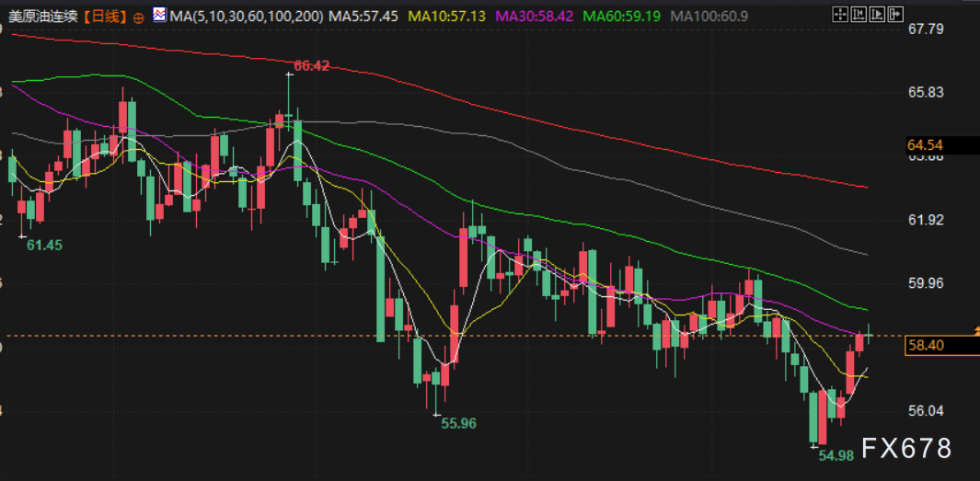Click the 66.42 high price marker

click(312, 65)
